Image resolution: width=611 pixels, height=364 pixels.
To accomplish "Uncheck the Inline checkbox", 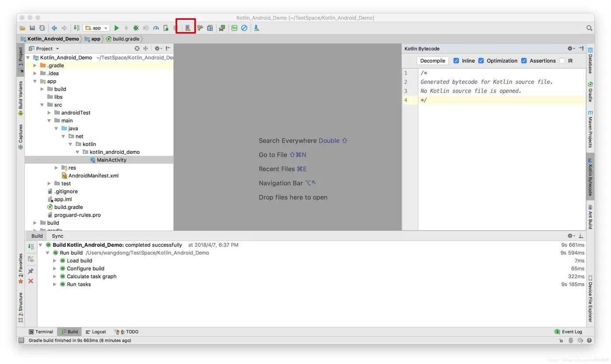I will (456, 61).
